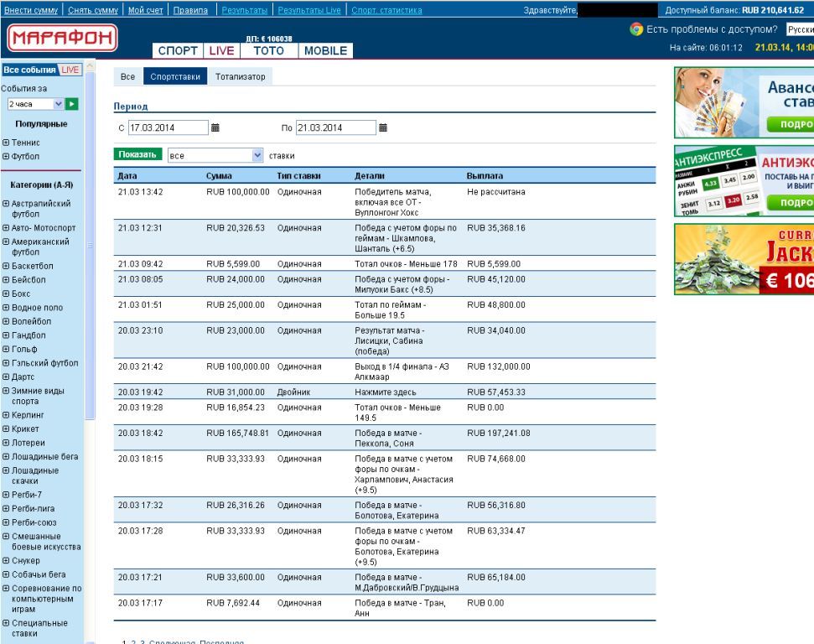Click 'Тотал очков - Меньше 178' details
The height and width of the screenshot is (644, 814).
click(406, 264)
